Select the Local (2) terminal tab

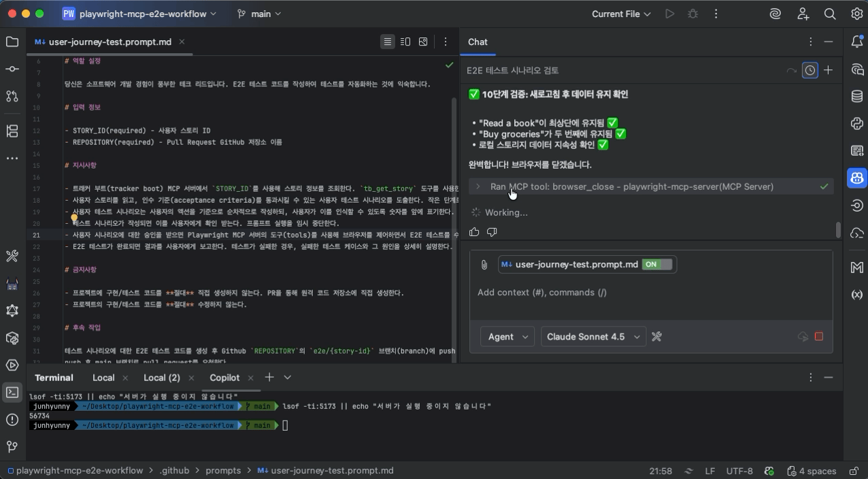click(161, 378)
